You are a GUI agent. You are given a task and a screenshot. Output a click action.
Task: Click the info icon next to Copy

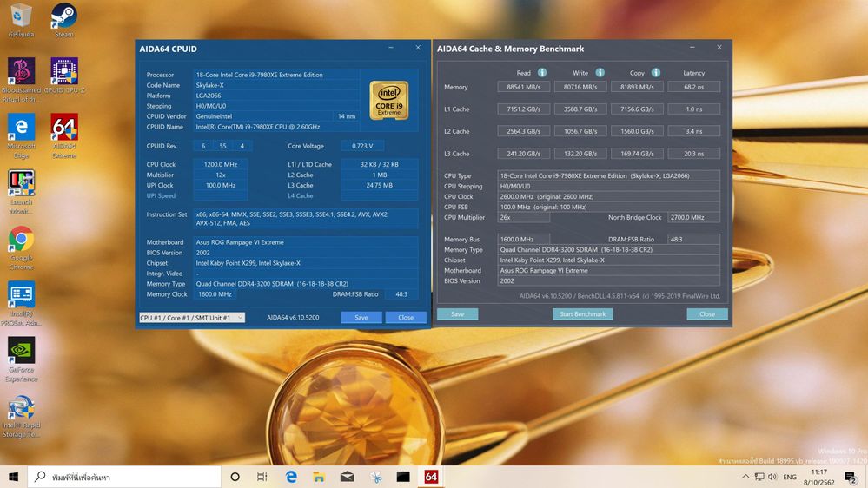[655, 72]
